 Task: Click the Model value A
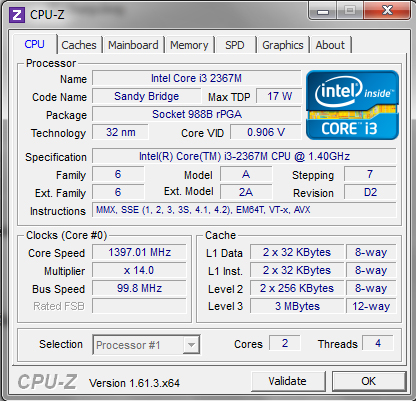[246, 174]
